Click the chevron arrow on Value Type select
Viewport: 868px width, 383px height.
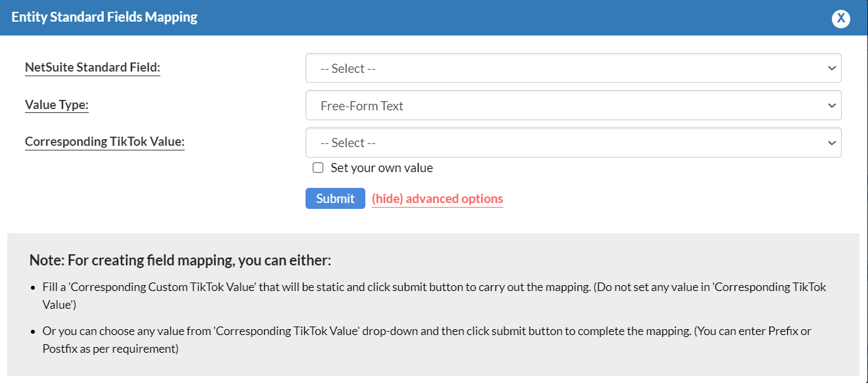(x=831, y=106)
